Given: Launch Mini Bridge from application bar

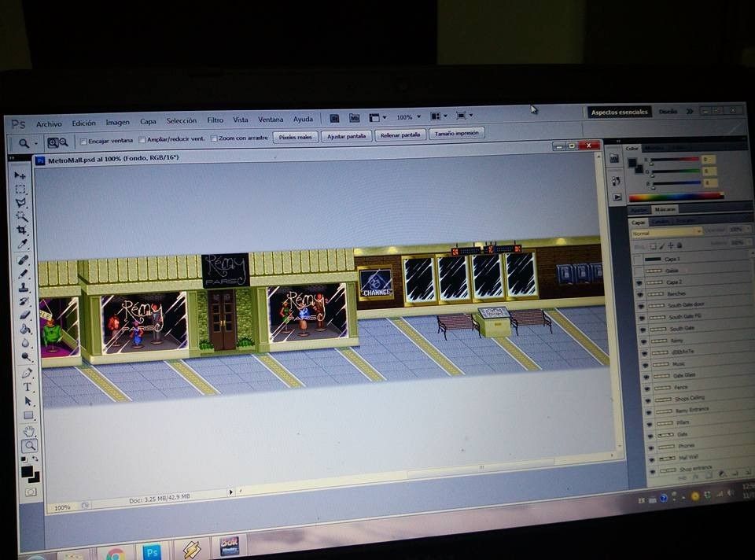Looking at the screenshot, I should (x=355, y=118).
